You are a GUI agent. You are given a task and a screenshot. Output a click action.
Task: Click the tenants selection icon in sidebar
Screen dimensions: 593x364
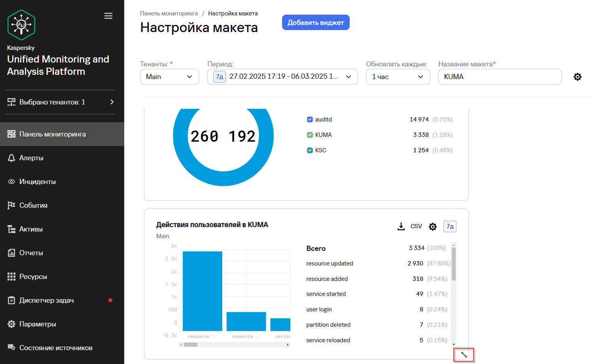[x=11, y=102]
